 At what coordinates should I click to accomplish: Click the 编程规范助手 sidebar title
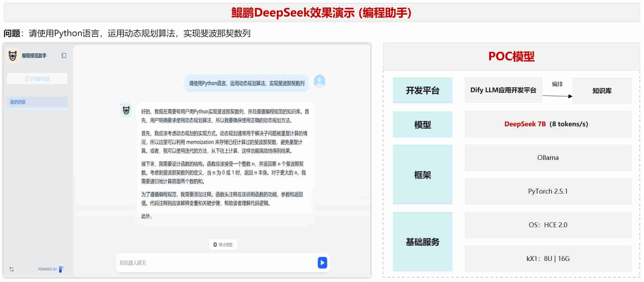click(x=34, y=56)
